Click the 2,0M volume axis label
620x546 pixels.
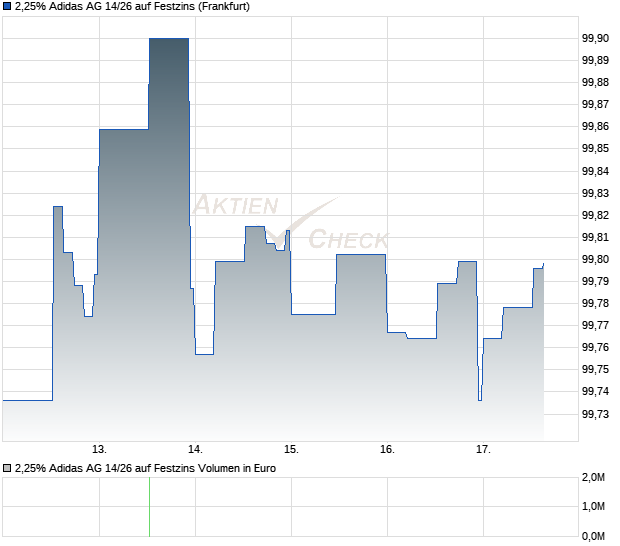[593, 478]
